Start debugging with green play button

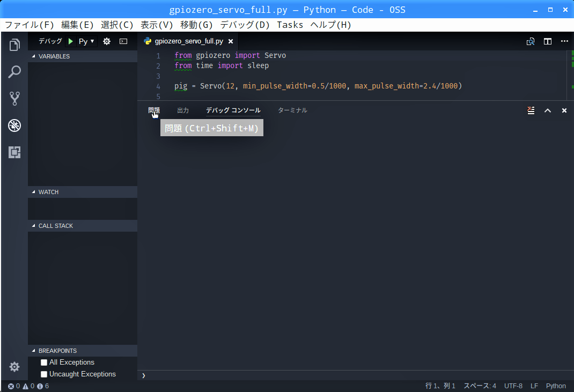click(70, 41)
